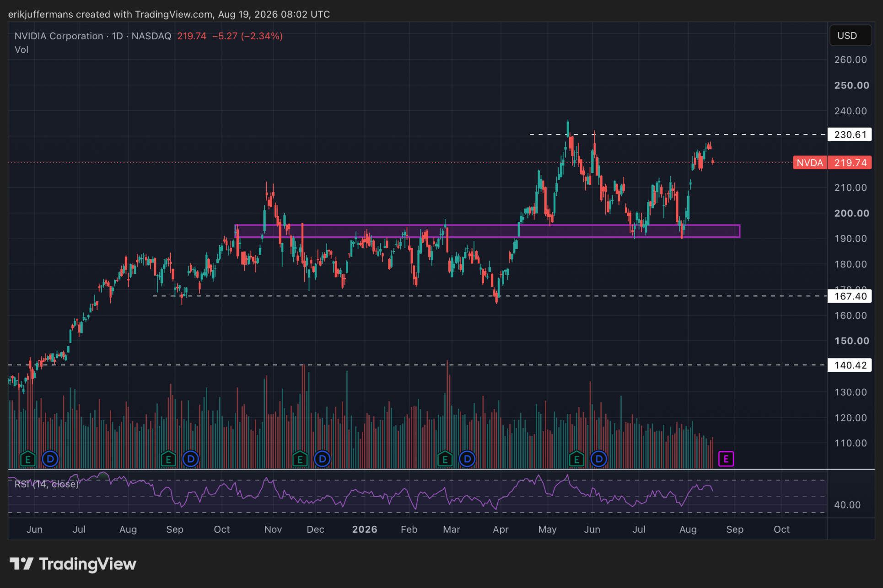Click the 140.42 dashed horizontal line
This screenshot has width=883, height=588.
417,365
